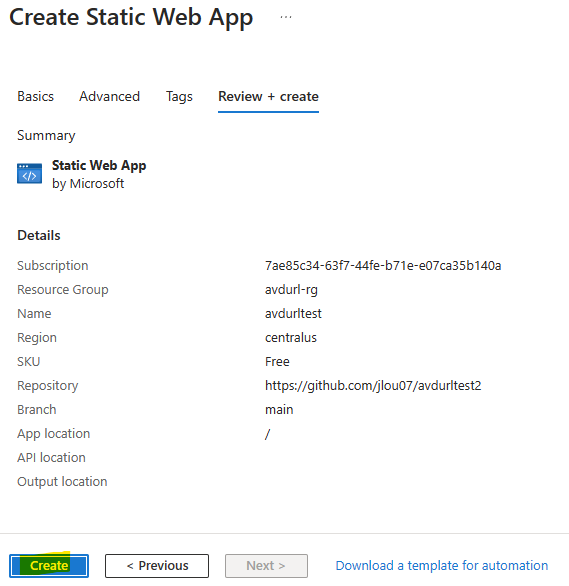This screenshot has width=569, height=586.
Task: Click the Free SKU value
Action: [x=277, y=361]
